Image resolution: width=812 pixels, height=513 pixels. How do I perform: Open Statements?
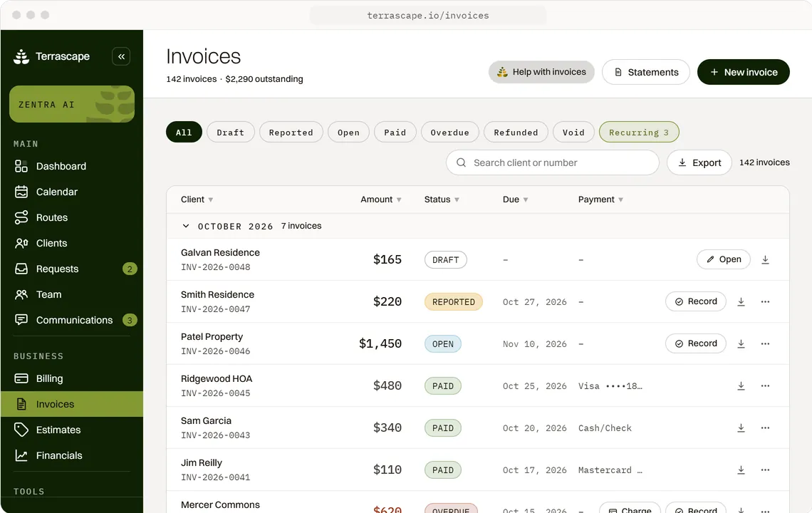pos(646,72)
